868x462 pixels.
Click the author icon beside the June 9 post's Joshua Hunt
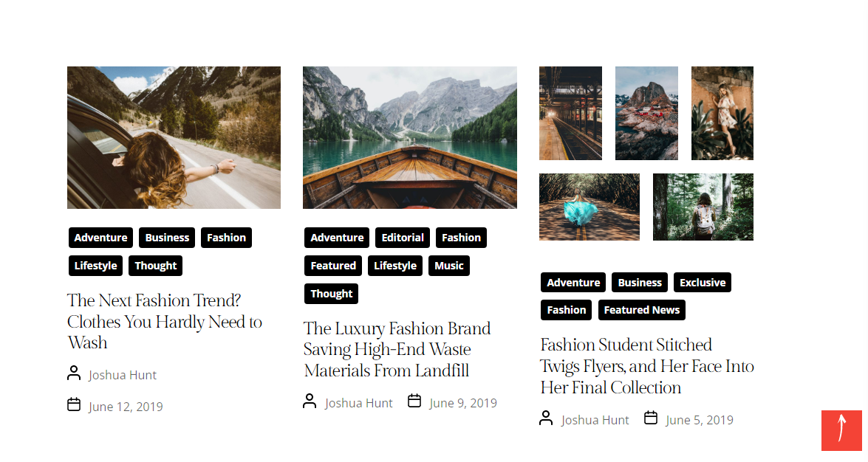click(310, 401)
